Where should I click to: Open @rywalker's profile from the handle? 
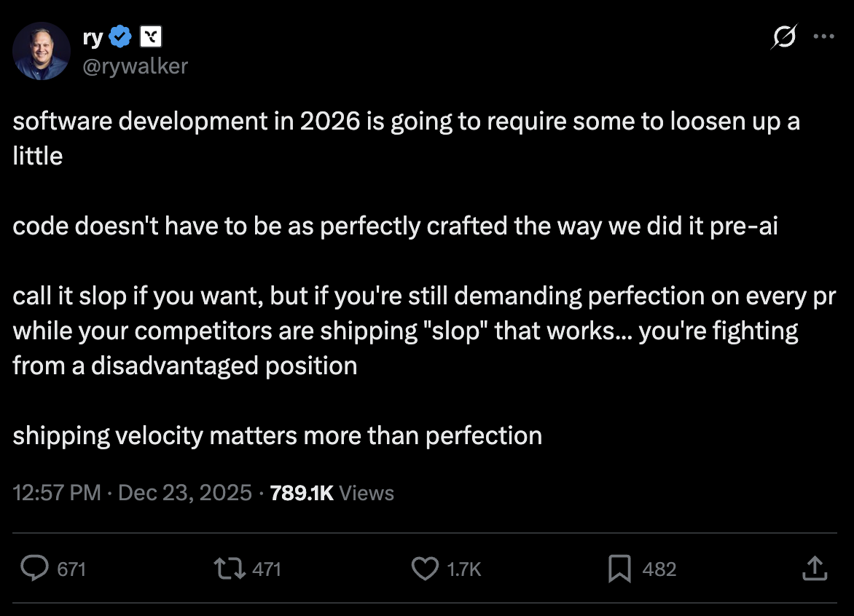[136, 66]
